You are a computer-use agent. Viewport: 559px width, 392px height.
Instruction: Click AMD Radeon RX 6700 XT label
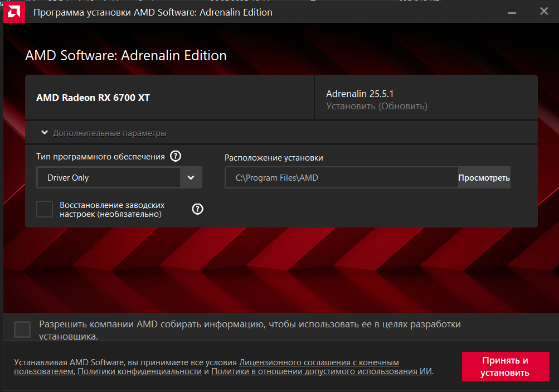[93, 98]
